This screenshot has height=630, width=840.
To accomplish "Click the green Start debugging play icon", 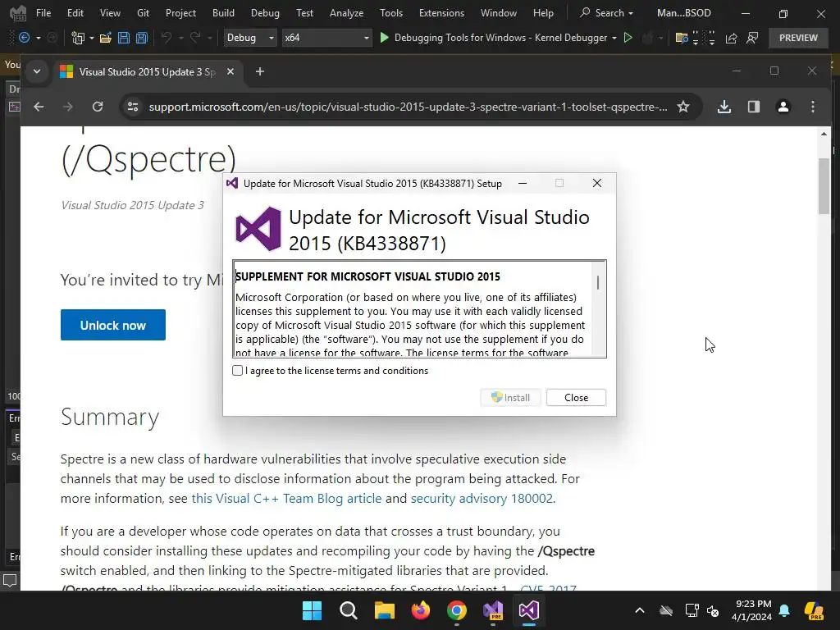I will coord(384,38).
